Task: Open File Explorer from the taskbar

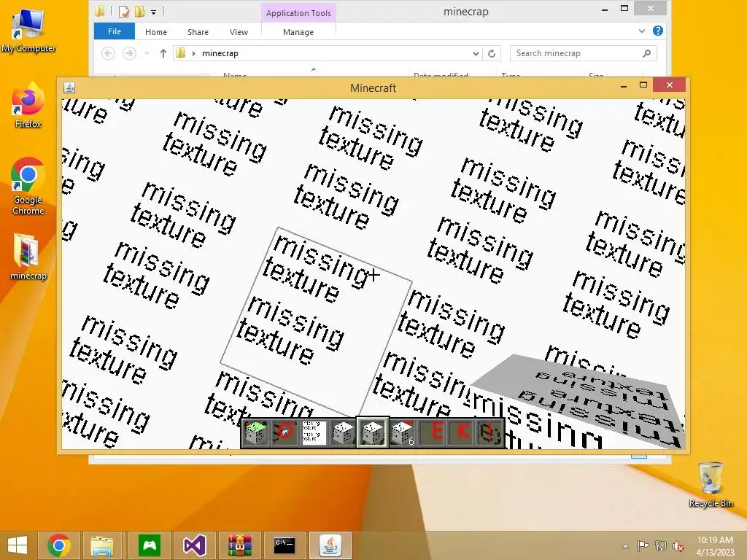Action: (102, 545)
